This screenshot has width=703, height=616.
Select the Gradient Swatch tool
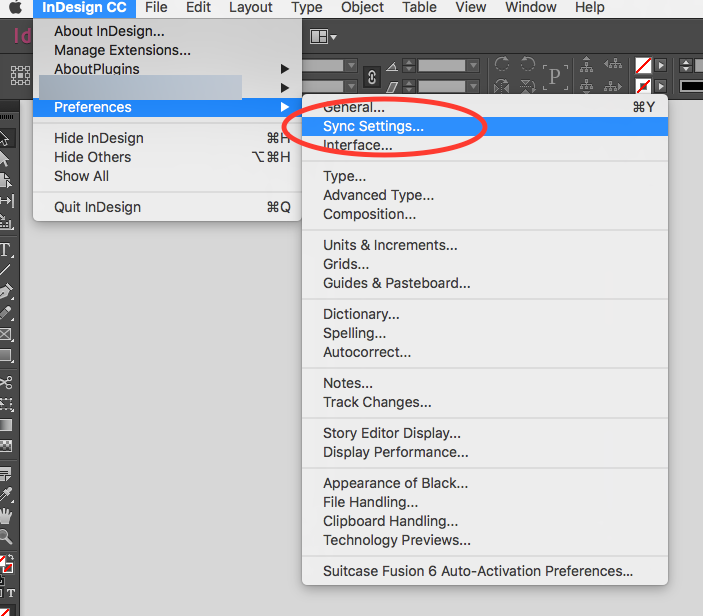coord(6,425)
